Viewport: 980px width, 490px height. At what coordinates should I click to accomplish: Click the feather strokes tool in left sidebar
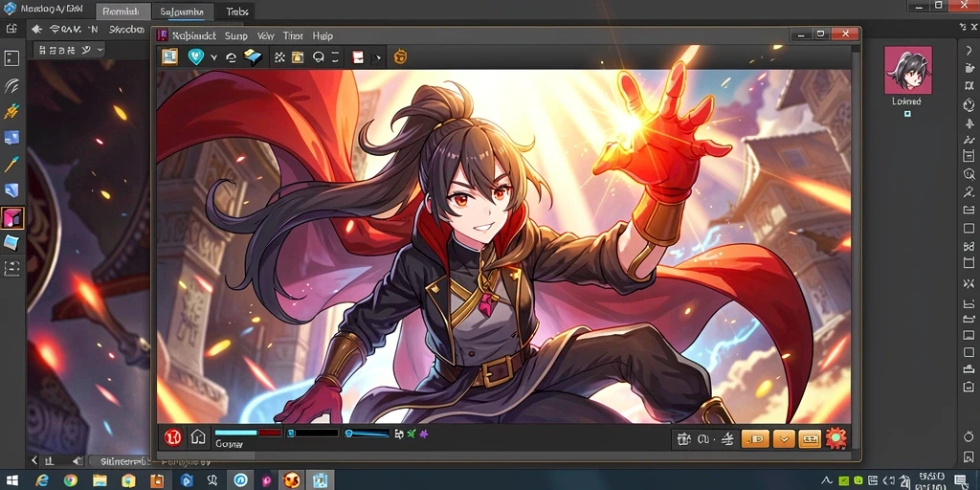[11, 85]
